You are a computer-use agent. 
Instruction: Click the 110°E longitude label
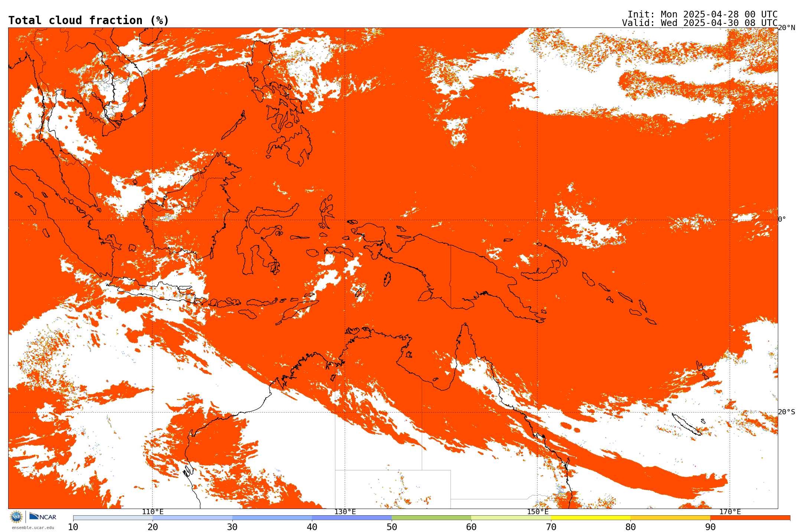tap(153, 512)
